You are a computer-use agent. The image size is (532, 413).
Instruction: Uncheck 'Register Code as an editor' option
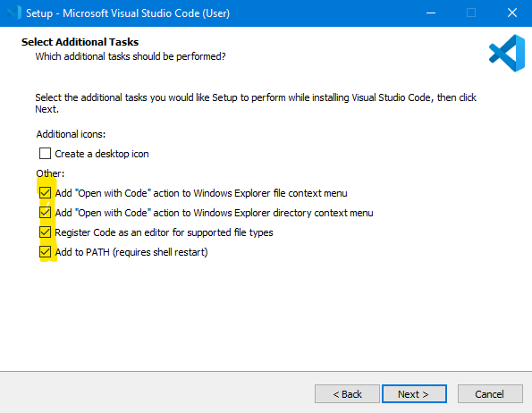coord(45,232)
